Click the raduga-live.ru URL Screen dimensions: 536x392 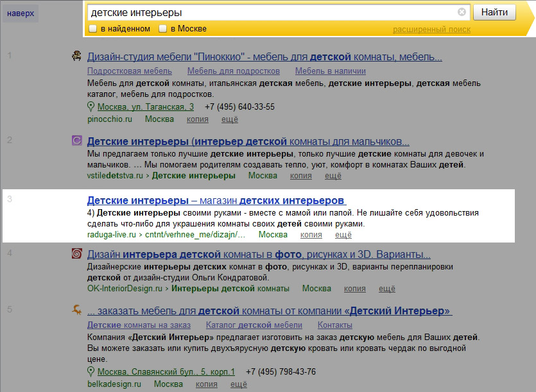point(112,235)
